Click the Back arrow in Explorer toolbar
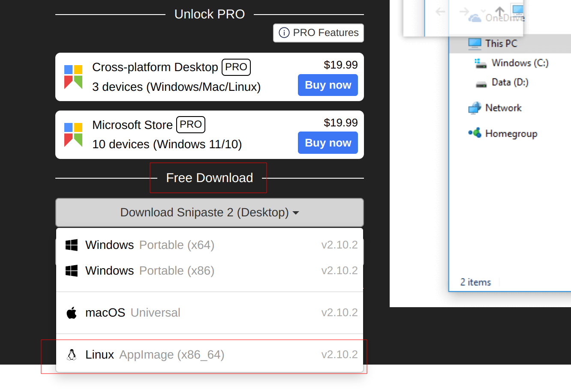Screen dimensions: 571x392 point(440,12)
